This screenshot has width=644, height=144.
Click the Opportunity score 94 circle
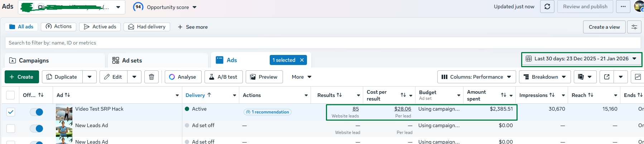point(138,7)
